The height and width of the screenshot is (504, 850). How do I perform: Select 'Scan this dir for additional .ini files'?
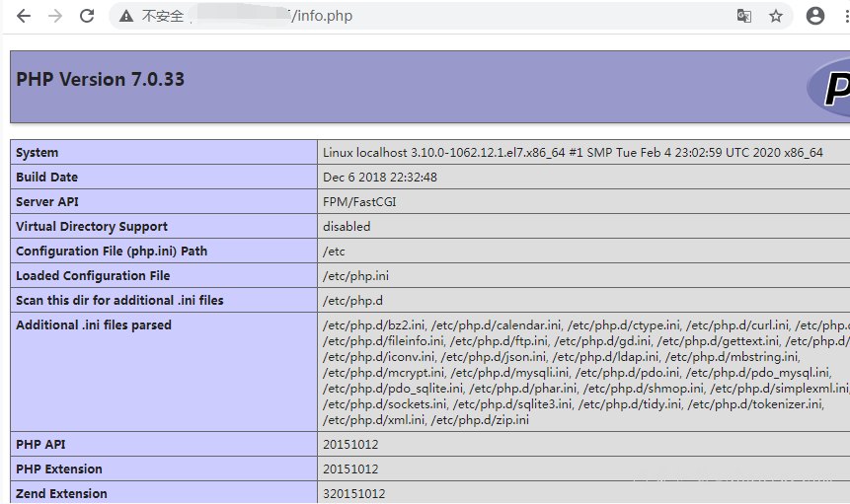[119, 301]
